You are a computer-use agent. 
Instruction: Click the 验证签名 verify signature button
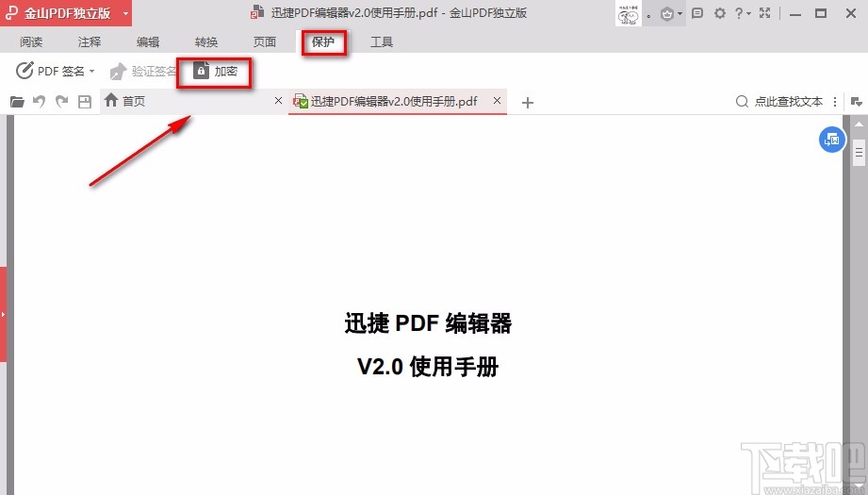tap(142, 71)
